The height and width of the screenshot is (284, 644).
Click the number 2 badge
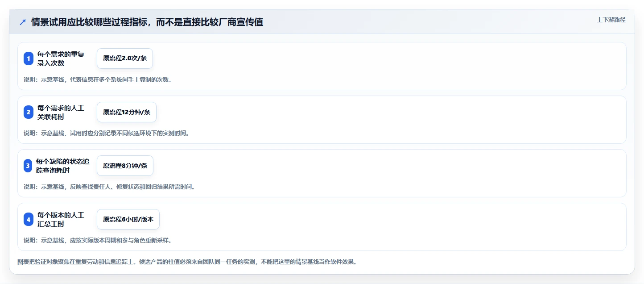point(29,112)
